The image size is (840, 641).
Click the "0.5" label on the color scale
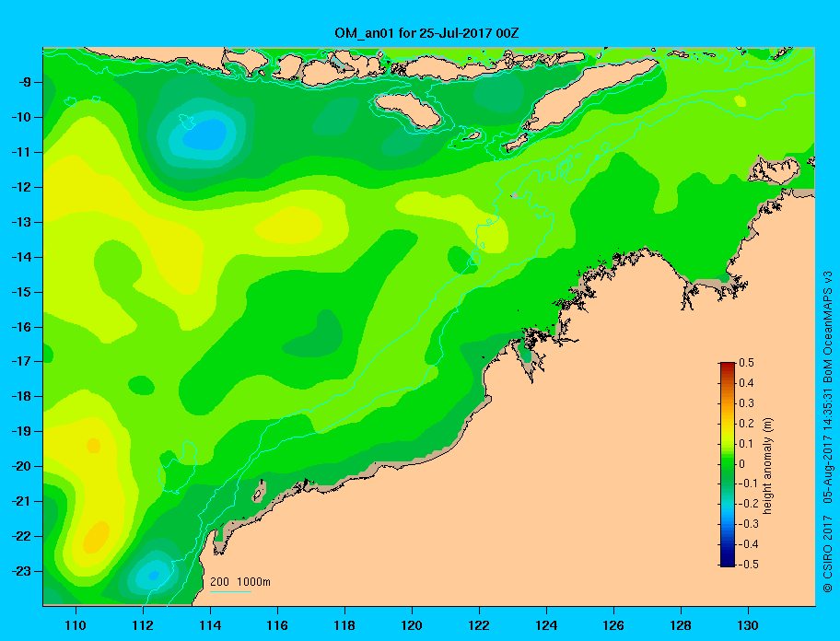pyautogui.click(x=746, y=363)
